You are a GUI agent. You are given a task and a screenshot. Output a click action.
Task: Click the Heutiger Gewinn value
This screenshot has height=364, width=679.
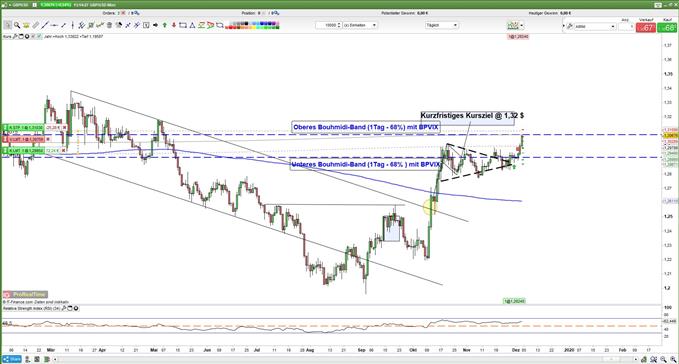pos(566,13)
